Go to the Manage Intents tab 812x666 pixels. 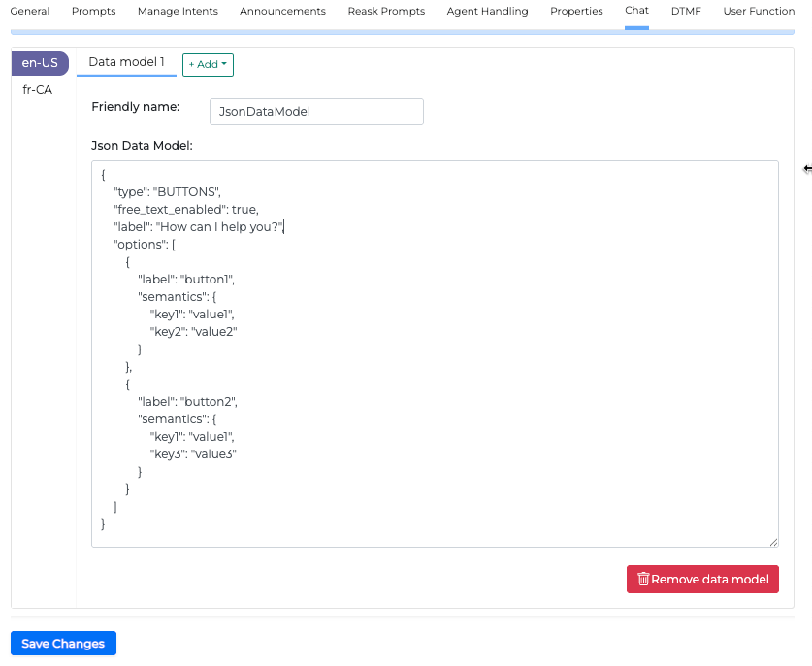(178, 12)
